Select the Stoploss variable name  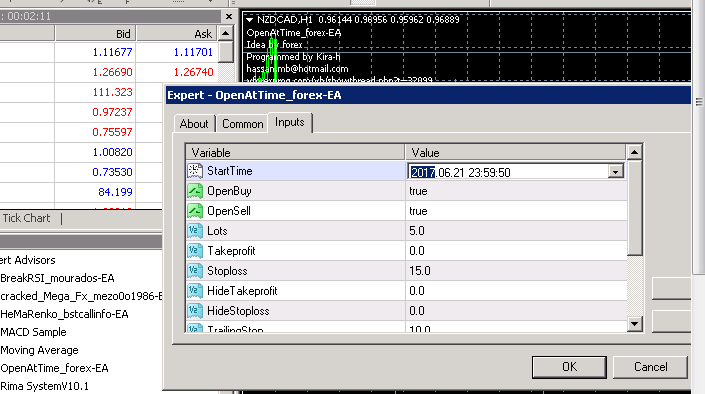point(227,271)
